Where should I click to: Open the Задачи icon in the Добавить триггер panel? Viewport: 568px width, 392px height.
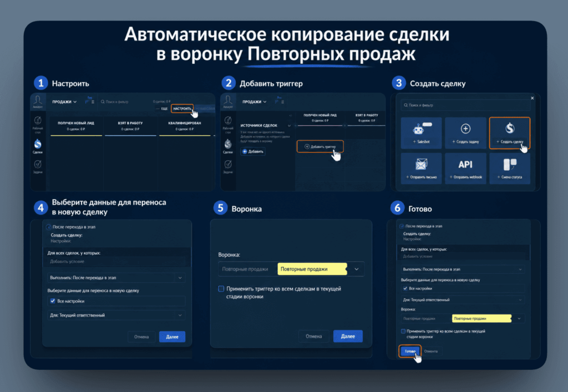coord(228,164)
